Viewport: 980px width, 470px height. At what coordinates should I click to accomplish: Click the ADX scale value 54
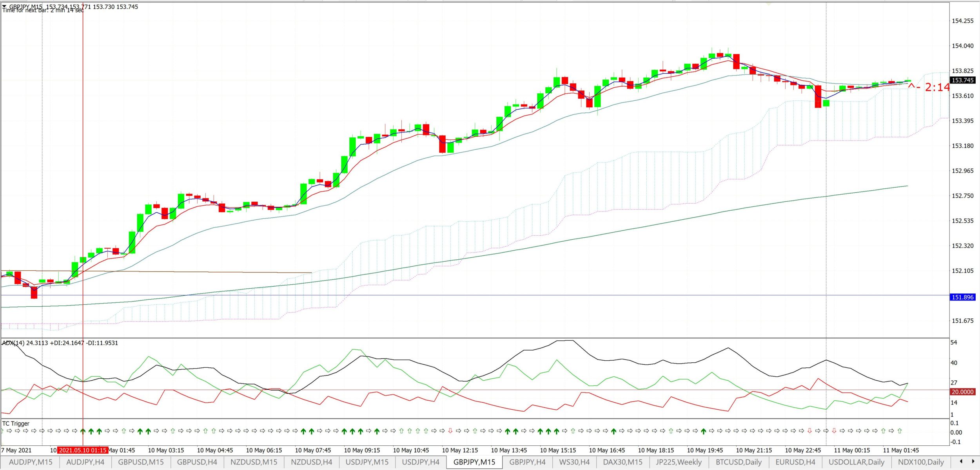(954, 343)
